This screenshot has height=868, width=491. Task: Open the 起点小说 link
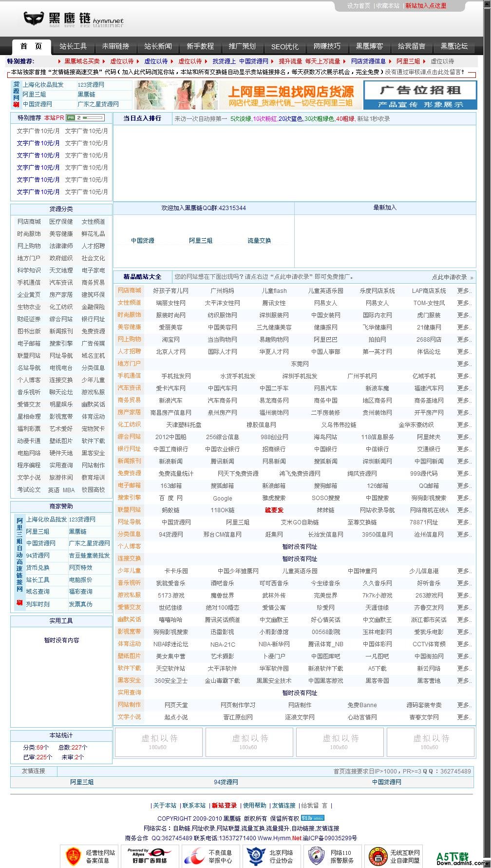click(176, 717)
